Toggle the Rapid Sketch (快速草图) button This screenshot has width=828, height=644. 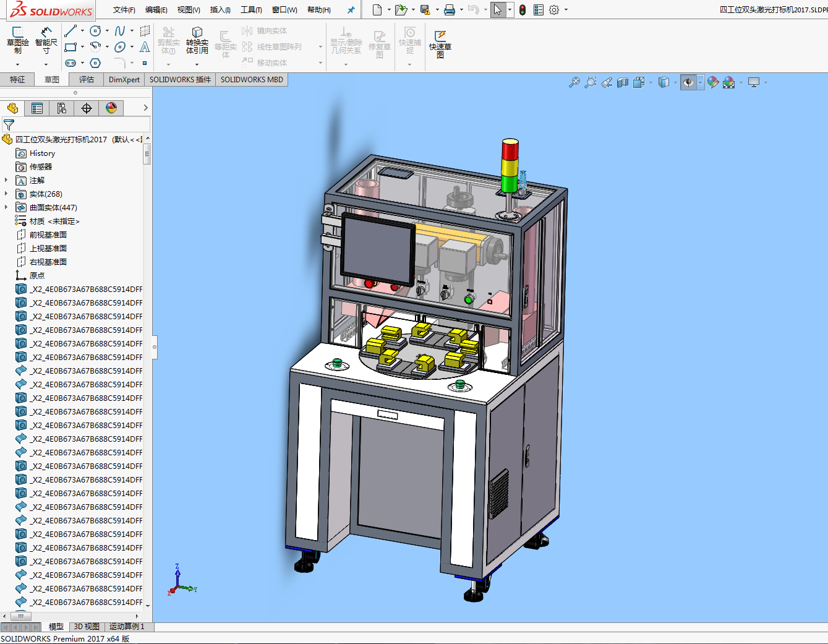(x=440, y=42)
